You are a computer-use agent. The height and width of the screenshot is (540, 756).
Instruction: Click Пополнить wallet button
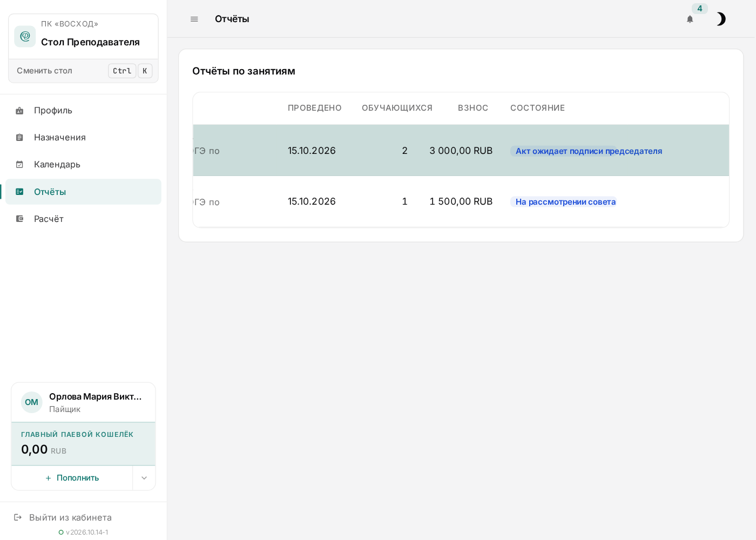[x=72, y=478]
